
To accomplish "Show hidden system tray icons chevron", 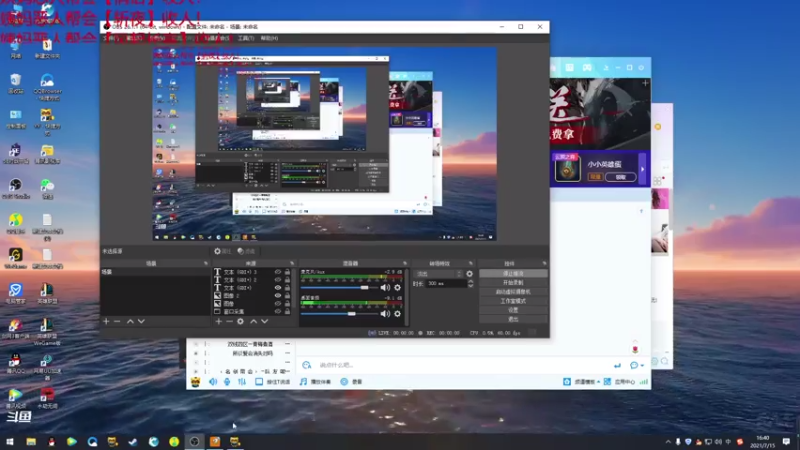I will [x=668, y=442].
